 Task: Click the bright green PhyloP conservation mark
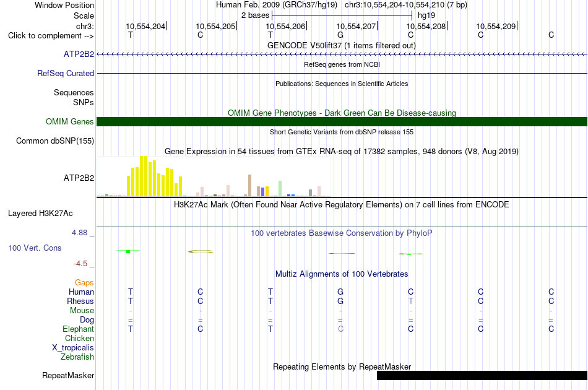[x=128, y=251]
